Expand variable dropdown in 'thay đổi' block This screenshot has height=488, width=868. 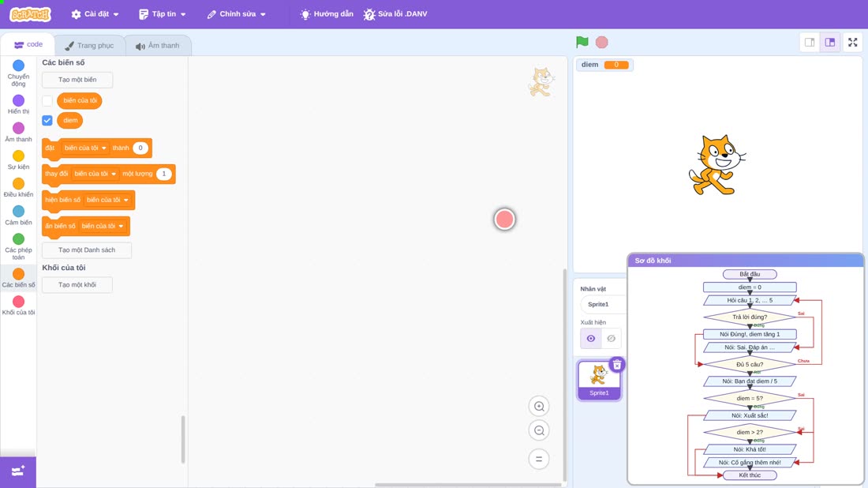95,174
